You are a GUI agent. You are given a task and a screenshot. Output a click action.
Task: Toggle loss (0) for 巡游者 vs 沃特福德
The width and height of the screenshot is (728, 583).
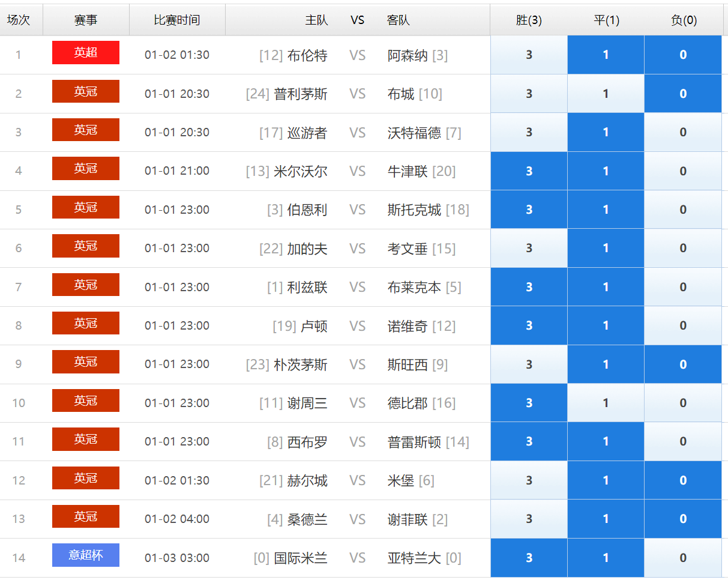coord(683,132)
